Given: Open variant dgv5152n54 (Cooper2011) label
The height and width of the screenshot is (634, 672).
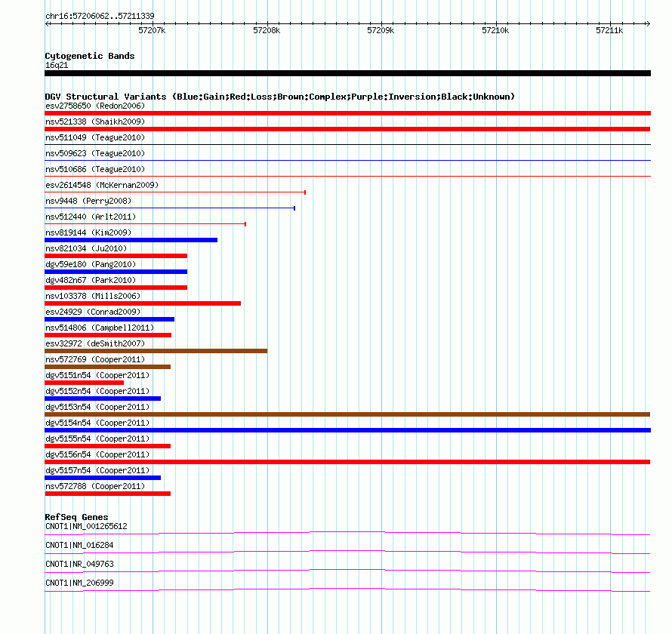Looking at the screenshot, I should [97, 391].
